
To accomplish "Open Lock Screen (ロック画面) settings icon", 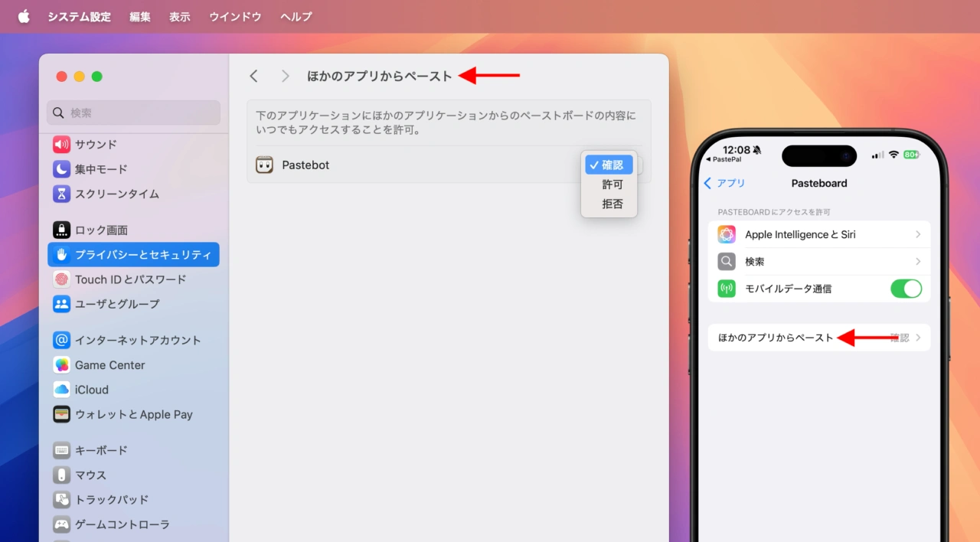I will (x=61, y=230).
